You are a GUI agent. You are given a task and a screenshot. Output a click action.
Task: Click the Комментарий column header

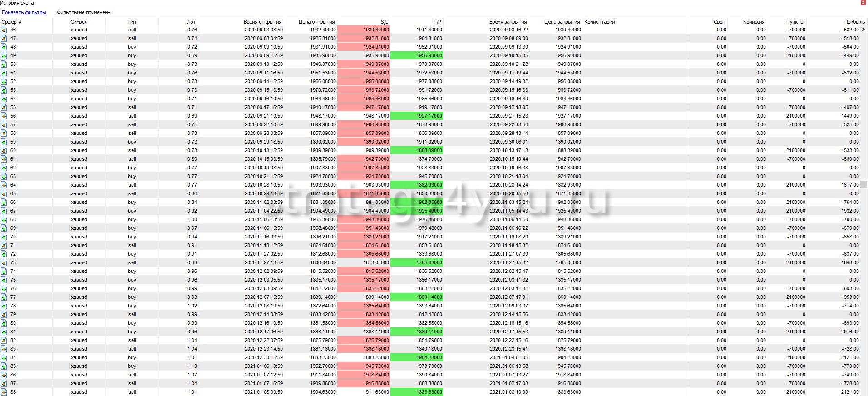599,22
